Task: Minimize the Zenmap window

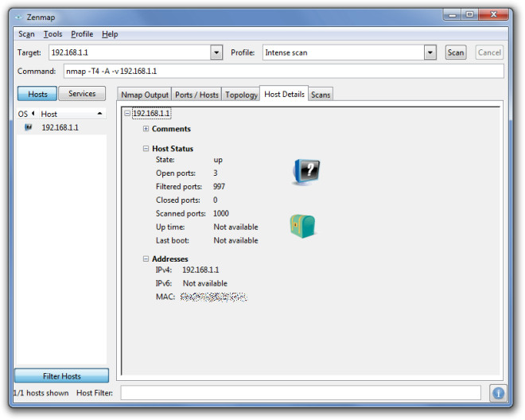Action: [x=452, y=15]
